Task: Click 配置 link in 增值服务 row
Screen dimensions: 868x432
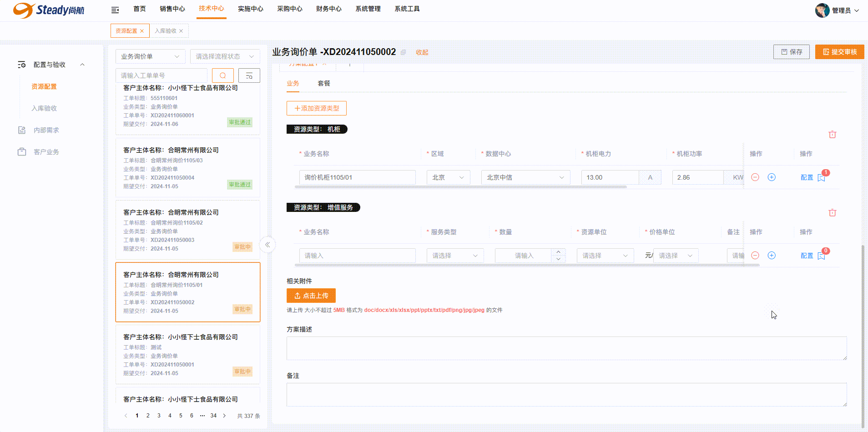Action: [x=807, y=256]
